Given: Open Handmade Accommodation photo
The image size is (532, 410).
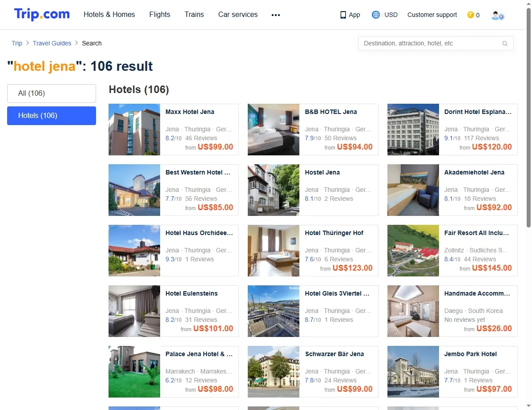Looking at the screenshot, I should tap(413, 311).
